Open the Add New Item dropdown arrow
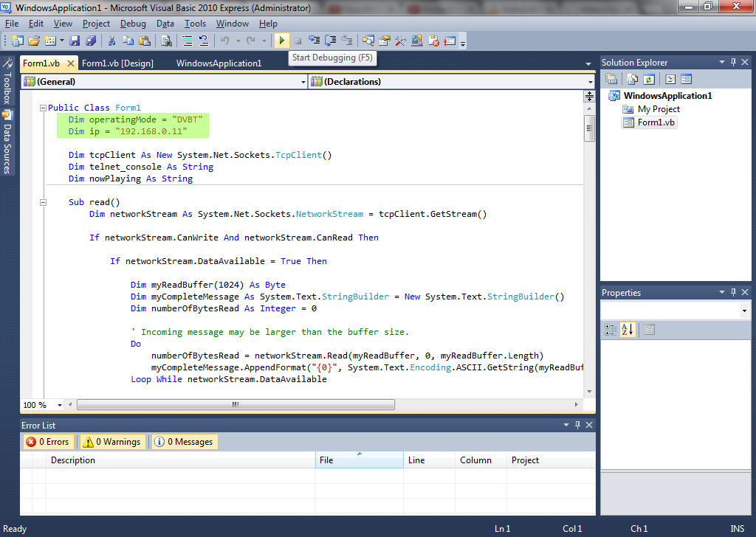Screen dimensions: 756x537 (x=62, y=41)
